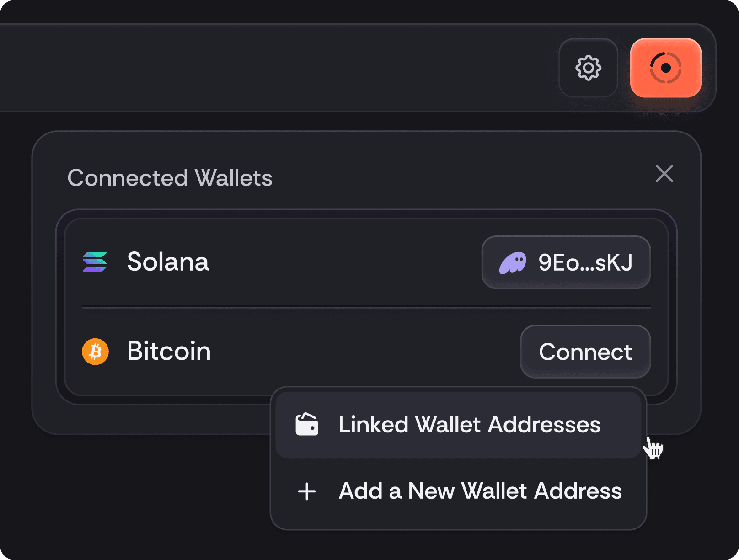Click the empty top header bar area
The height and width of the screenshot is (560, 739).
point(274,68)
